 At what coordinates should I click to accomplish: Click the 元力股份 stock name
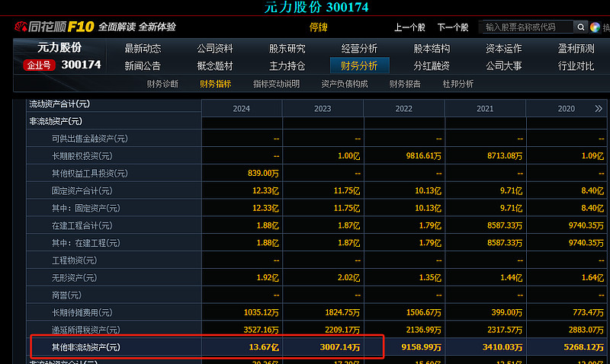click(x=59, y=47)
